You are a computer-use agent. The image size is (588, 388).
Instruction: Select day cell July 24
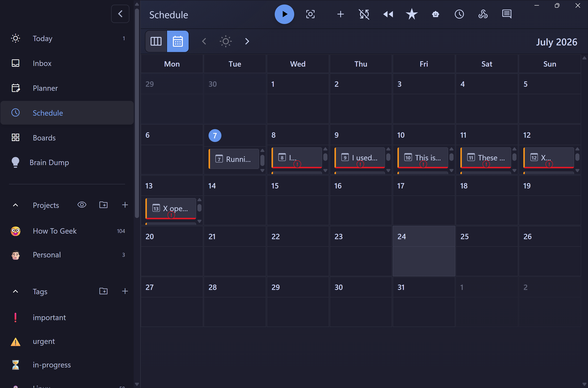tap(424, 251)
